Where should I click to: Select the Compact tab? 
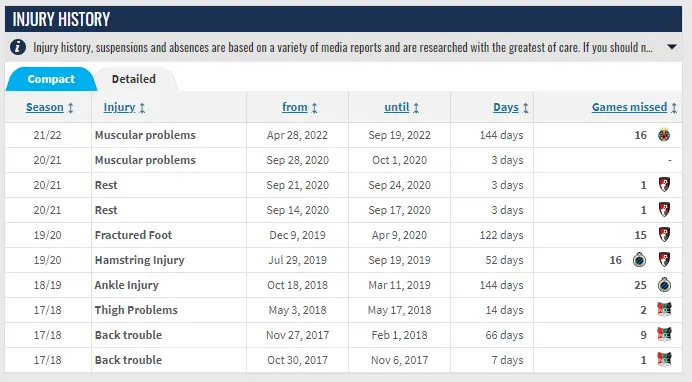pyautogui.click(x=51, y=79)
